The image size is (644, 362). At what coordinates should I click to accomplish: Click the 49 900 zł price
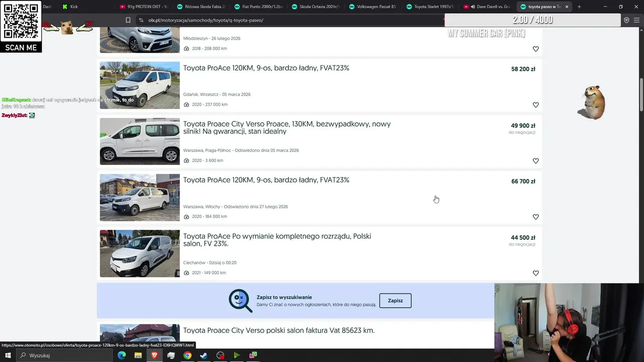coord(523,126)
